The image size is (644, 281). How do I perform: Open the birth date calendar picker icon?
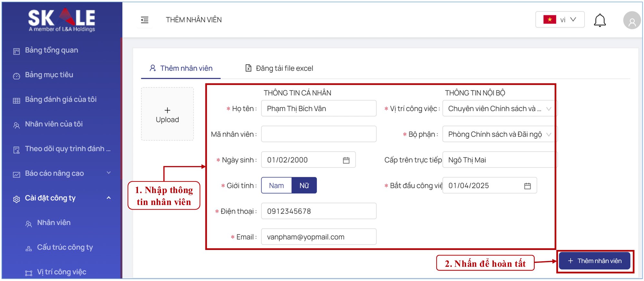[346, 160]
